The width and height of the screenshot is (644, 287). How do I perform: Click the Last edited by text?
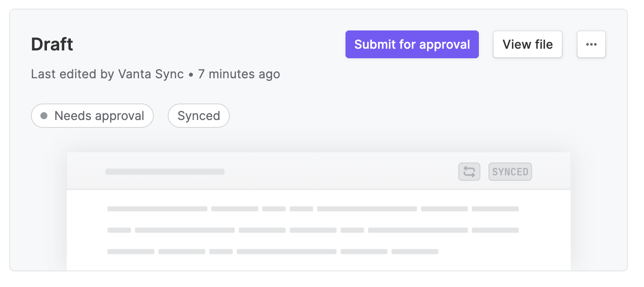coord(73,74)
